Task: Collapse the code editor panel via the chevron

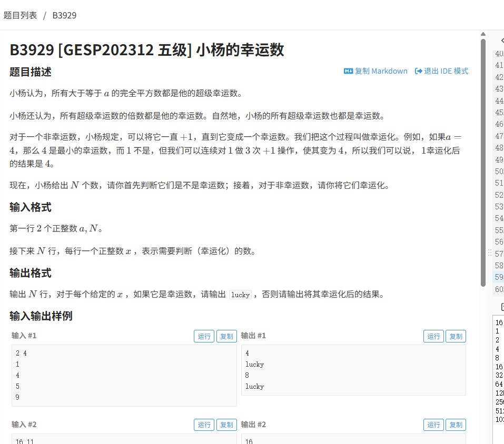Action: (502, 41)
